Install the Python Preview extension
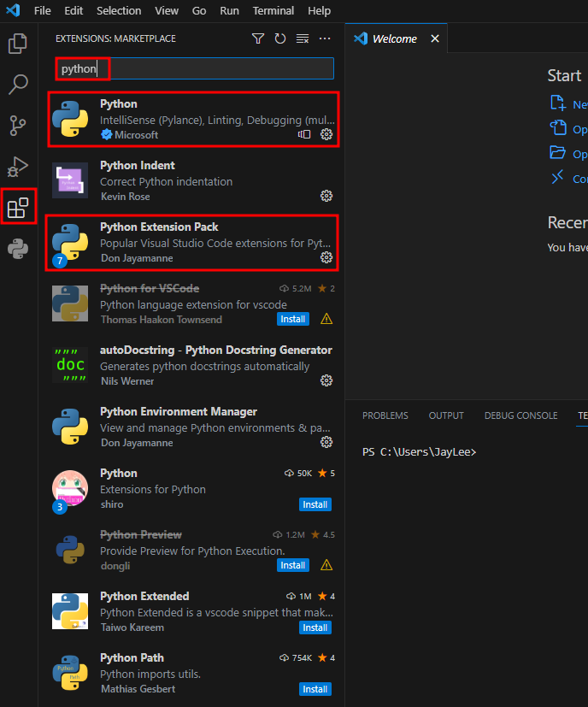 (293, 565)
